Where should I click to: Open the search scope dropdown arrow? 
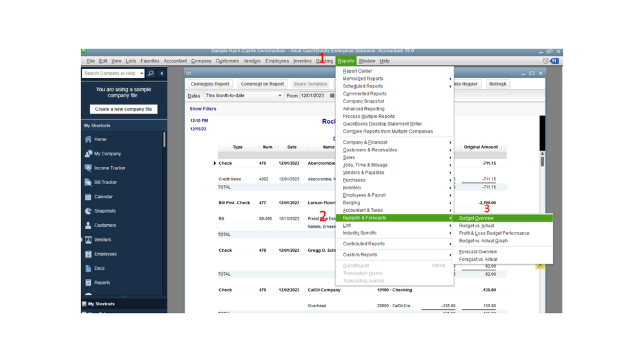point(142,73)
